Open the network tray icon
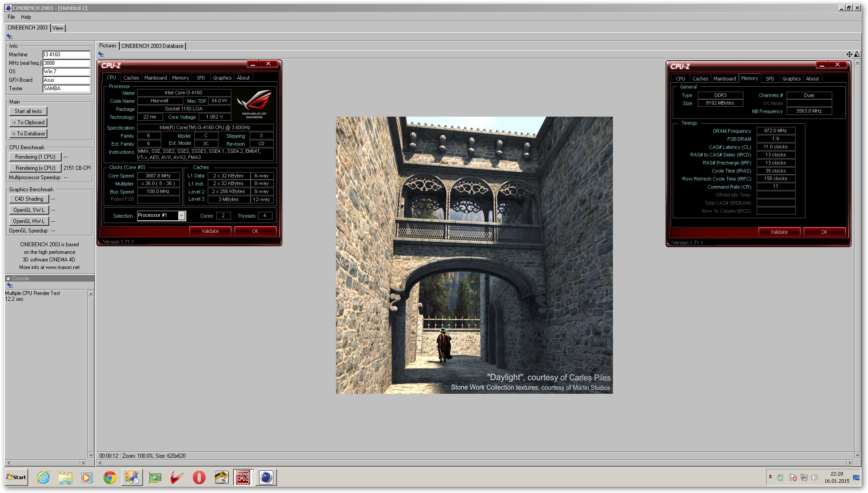The width and height of the screenshot is (868, 493). (804, 477)
